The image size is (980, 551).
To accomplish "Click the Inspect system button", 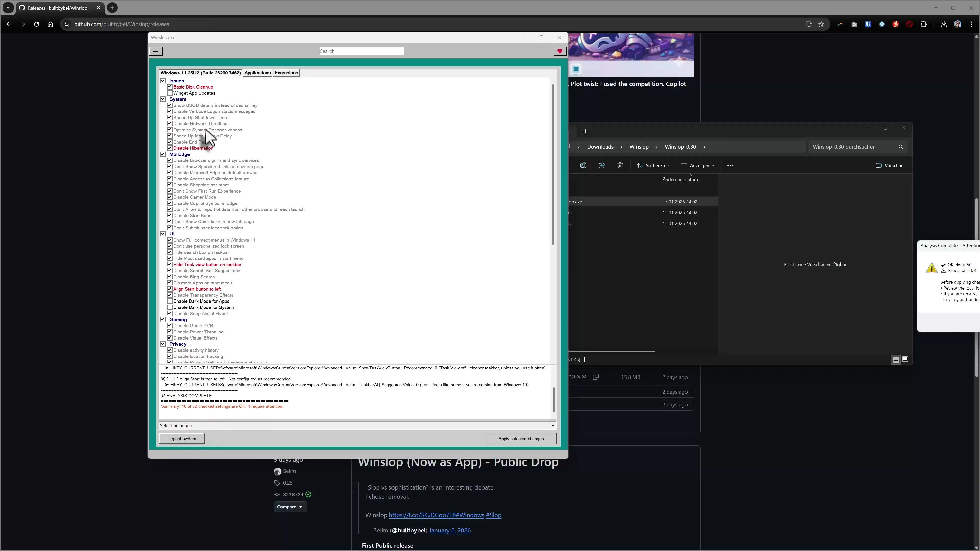I will 181,438.
